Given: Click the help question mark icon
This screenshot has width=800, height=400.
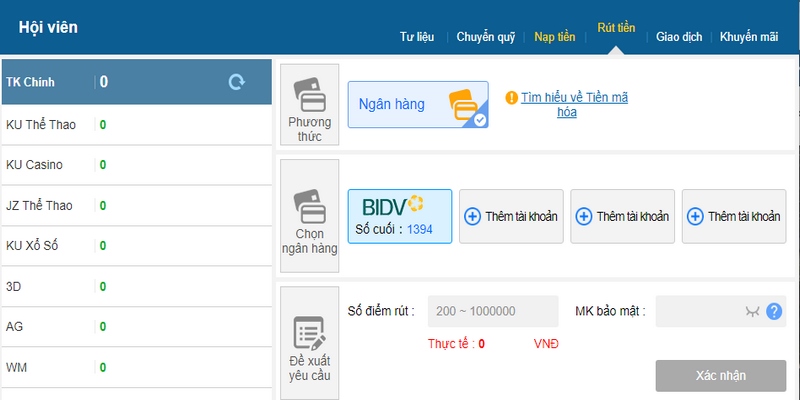Looking at the screenshot, I should coord(773,312).
